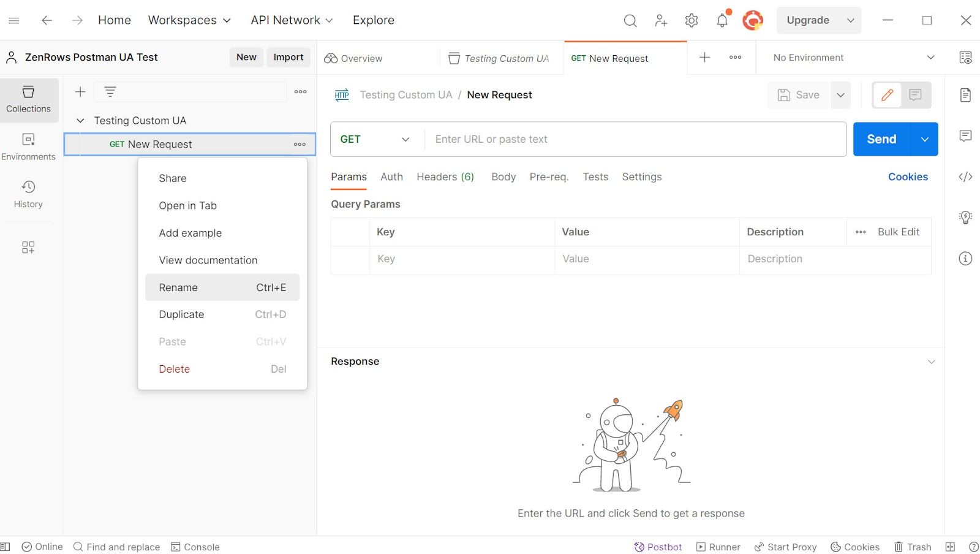
Task: Open the Environments sidebar panel
Action: [29, 147]
